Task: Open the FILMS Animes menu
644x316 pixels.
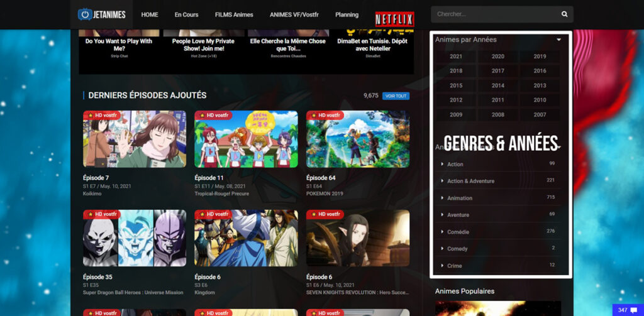Action: [234, 15]
